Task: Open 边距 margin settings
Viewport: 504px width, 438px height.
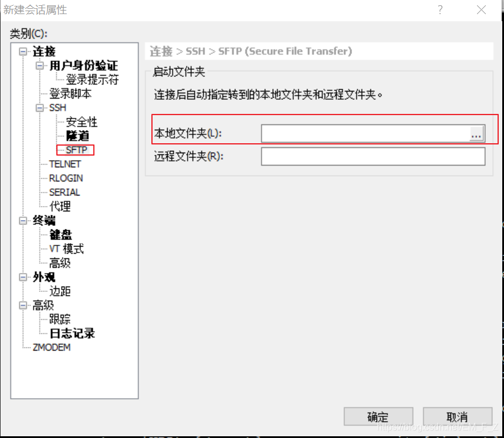Action: coord(60,291)
